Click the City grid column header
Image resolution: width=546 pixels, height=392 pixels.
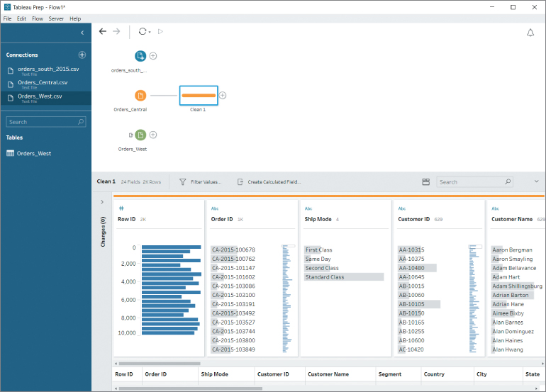point(481,374)
